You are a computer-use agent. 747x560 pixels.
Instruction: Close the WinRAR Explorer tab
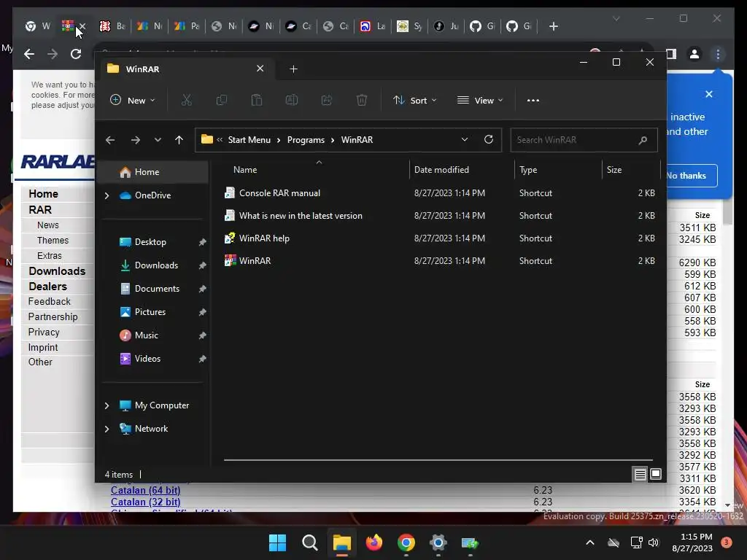click(260, 69)
